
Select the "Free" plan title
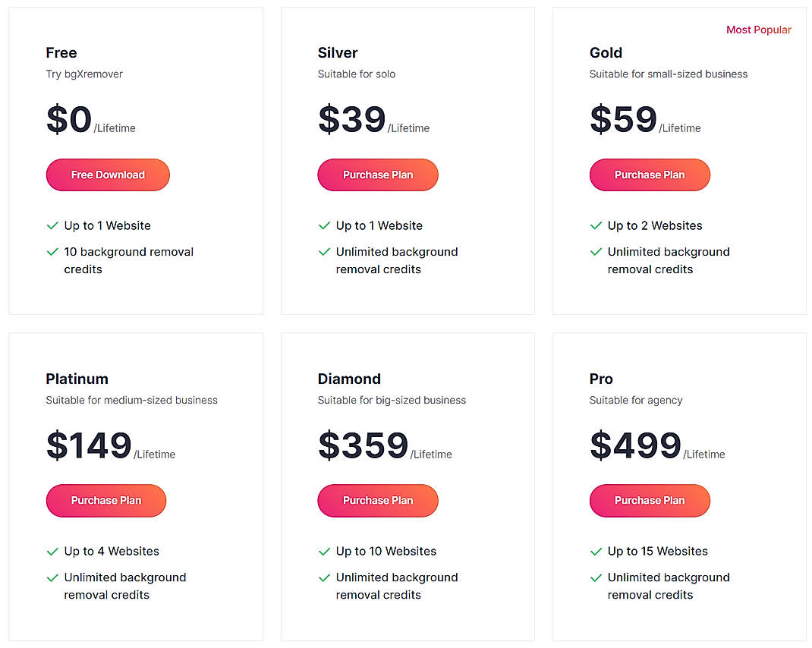point(61,52)
